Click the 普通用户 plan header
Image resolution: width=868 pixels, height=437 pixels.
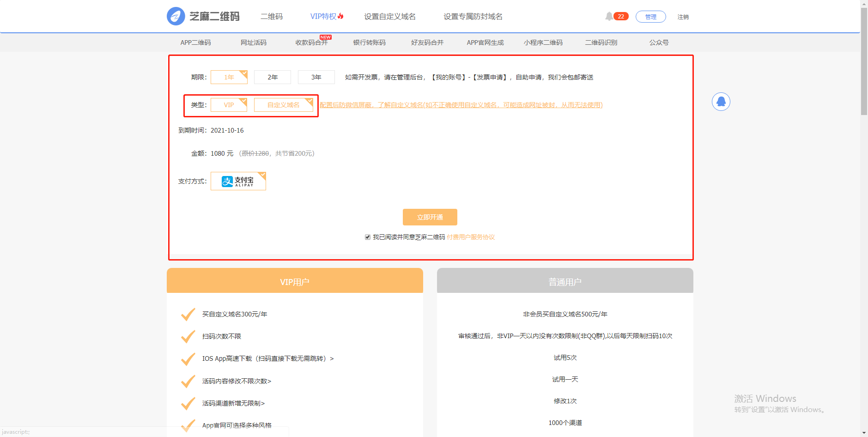(x=565, y=280)
